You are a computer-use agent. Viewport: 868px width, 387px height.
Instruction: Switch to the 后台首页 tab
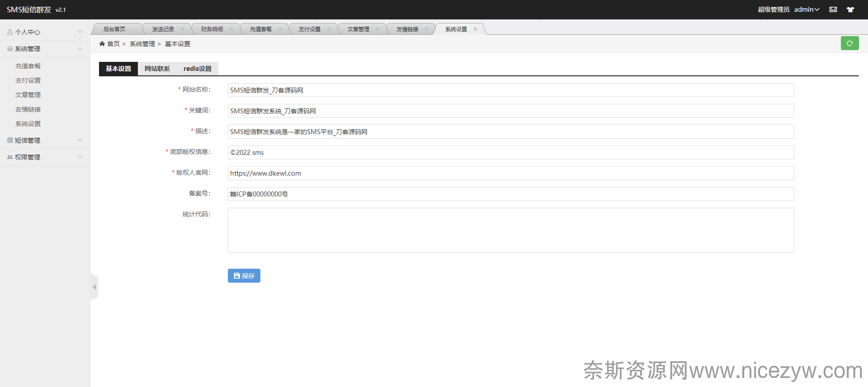114,29
